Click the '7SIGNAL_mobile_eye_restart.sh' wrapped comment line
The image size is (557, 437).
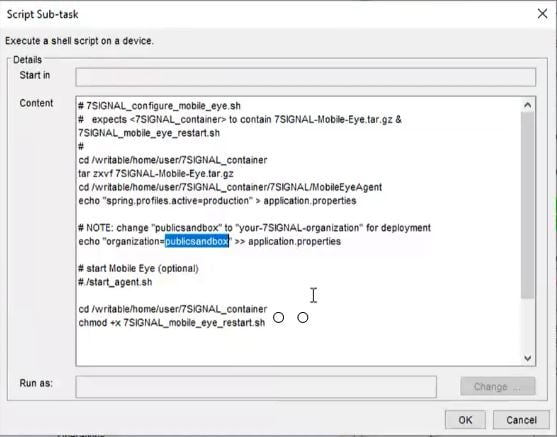(149, 133)
